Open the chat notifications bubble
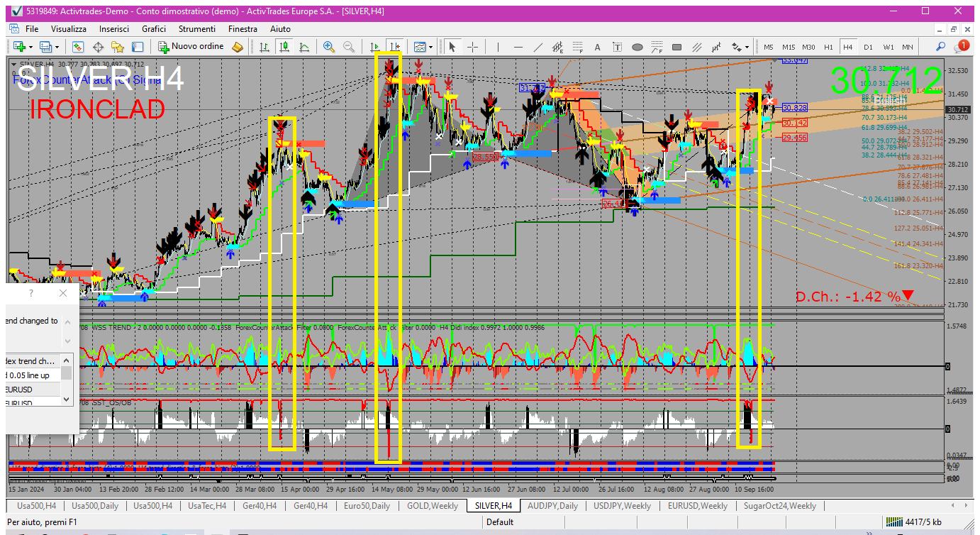Viewport: 980px width, 535px height. [962, 47]
